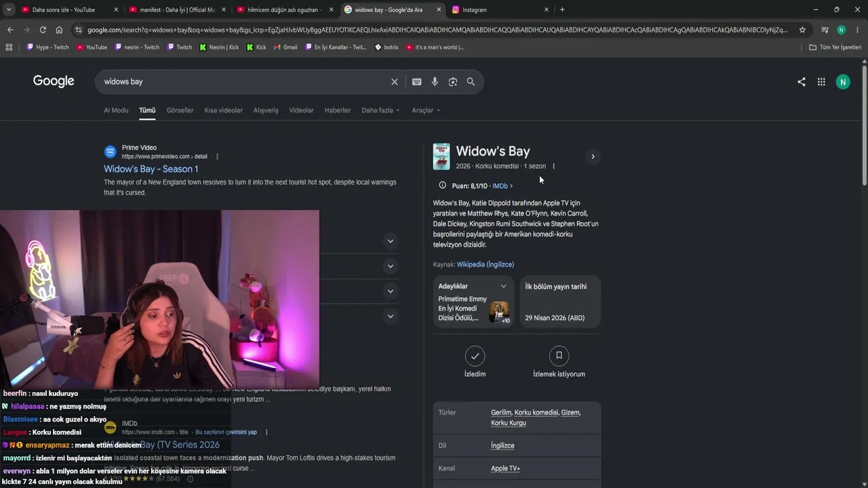The width and height of the screenshot is (868, 488).
Task: Click the next arrow in the Widow's Bay panel
Action: click(x=593, y=157)
